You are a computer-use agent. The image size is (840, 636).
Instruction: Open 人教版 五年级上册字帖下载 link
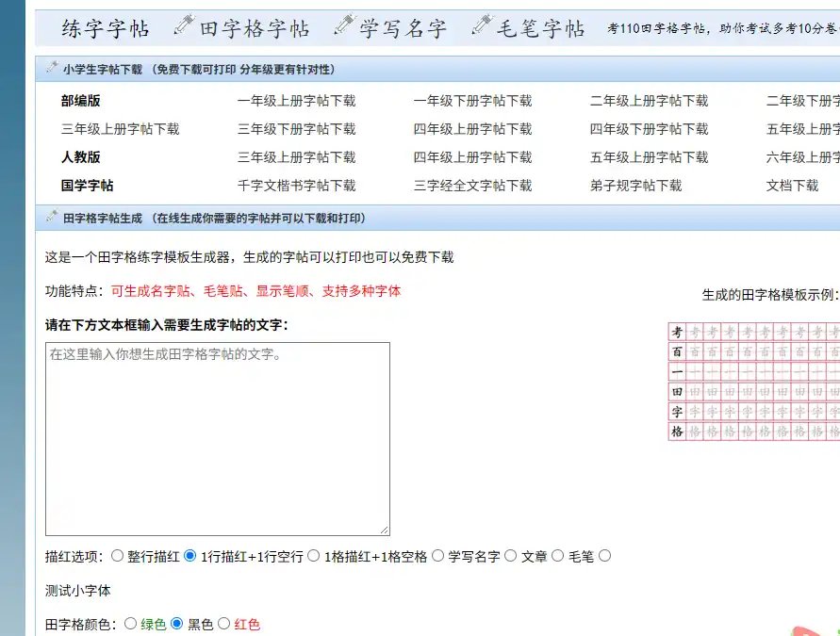pos(649,157)
